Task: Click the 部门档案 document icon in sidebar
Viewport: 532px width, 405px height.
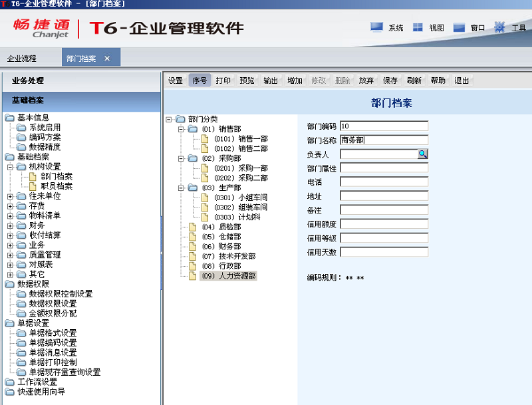Action: pos(33,176)
